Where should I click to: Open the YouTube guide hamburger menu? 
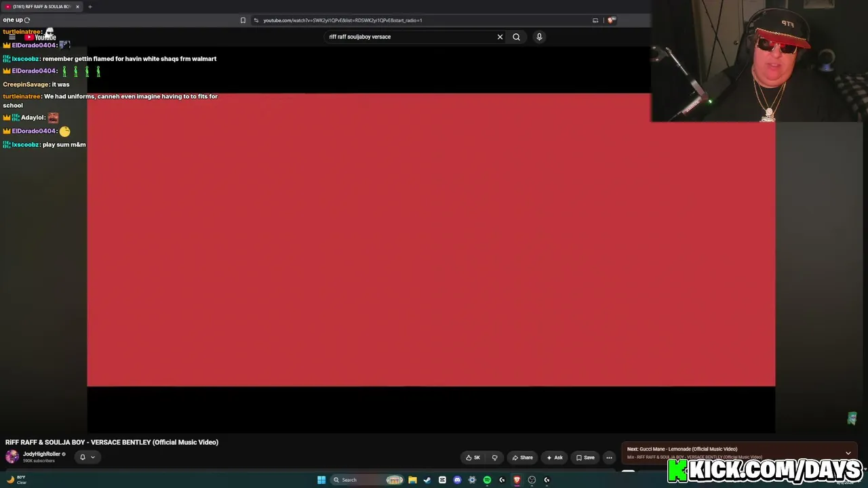pyautogui.click(x=12, y=37)
